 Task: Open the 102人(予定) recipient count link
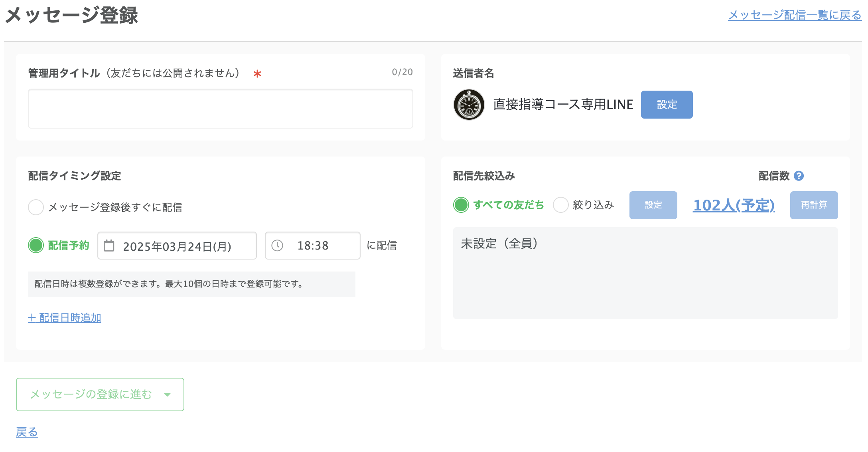[x=734, y=205]
